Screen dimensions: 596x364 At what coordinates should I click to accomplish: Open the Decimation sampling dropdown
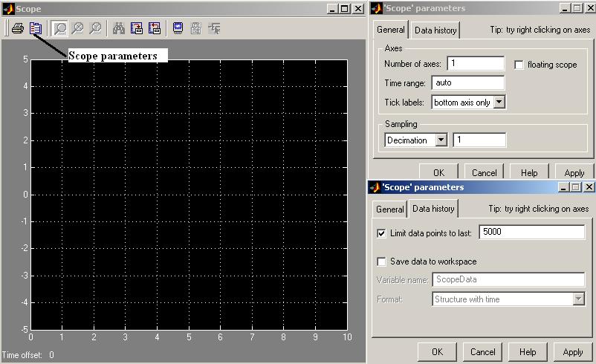(441, 140)
